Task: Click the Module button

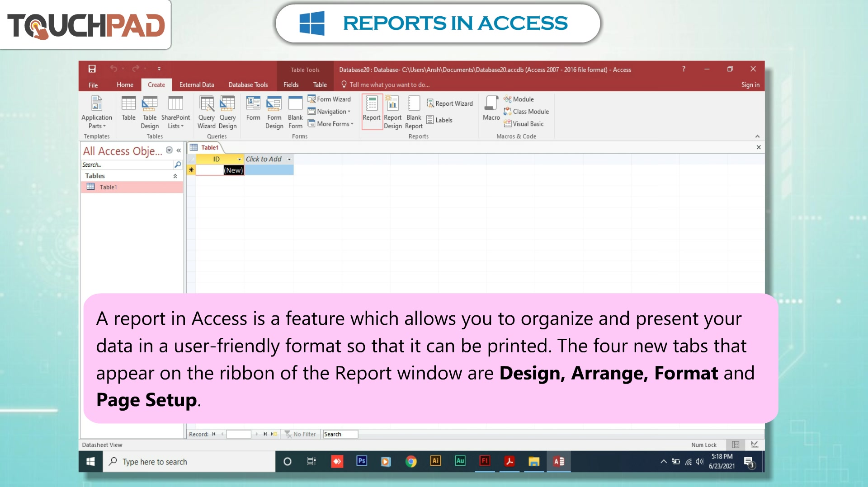Action: point(519,99)
